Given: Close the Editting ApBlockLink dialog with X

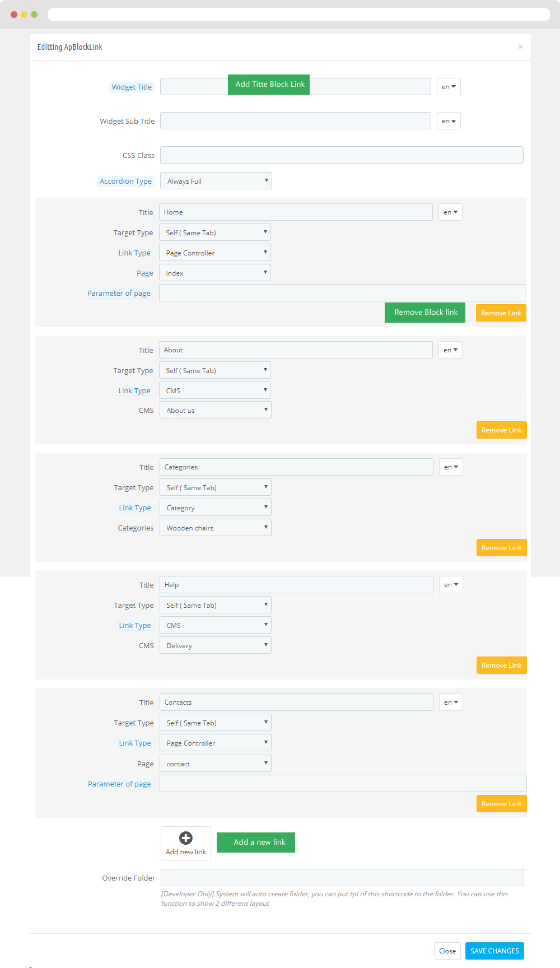Looking at the screenshot, I should [520, 47].
